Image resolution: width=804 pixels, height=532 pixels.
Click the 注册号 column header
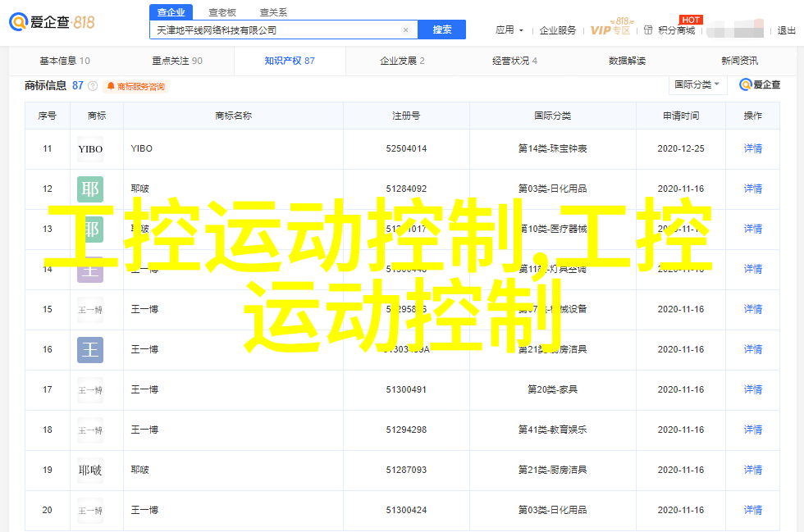pyautogui.click(x=406, y=116)
